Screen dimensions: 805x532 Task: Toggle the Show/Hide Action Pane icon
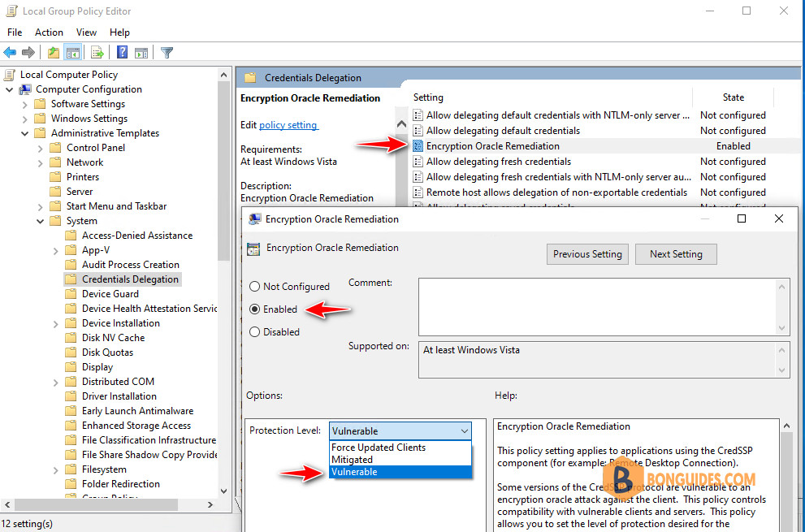point(141,52)
